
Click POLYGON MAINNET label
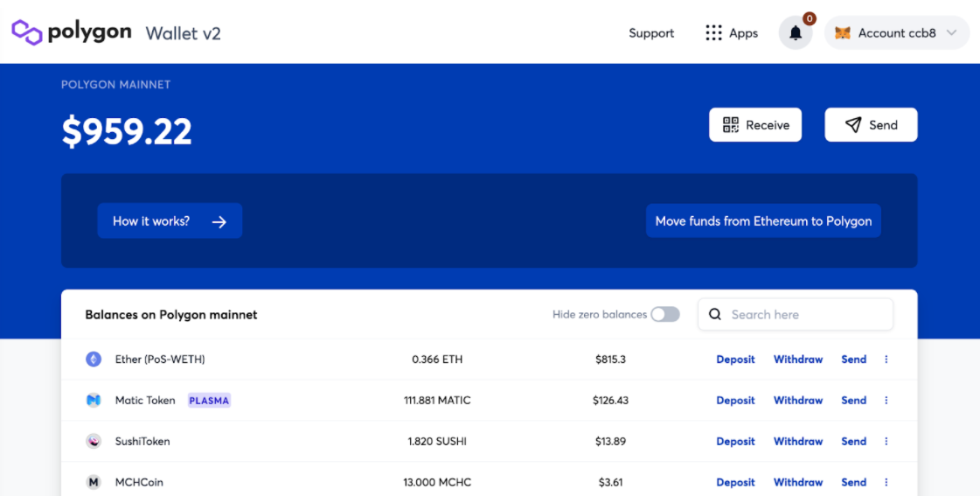point(115,85)
